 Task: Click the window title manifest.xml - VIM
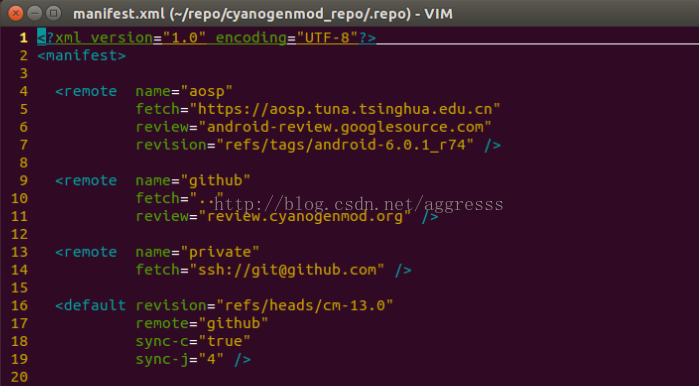point(263,14)
